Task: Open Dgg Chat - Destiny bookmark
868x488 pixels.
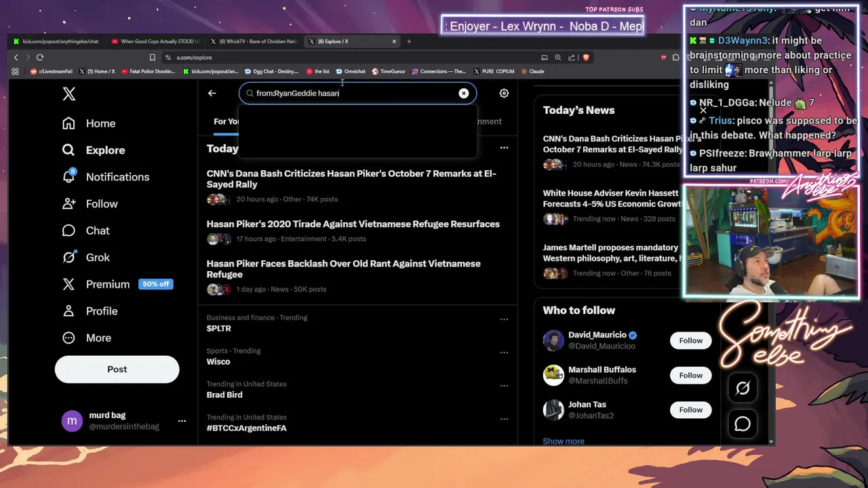Action: 271,71
